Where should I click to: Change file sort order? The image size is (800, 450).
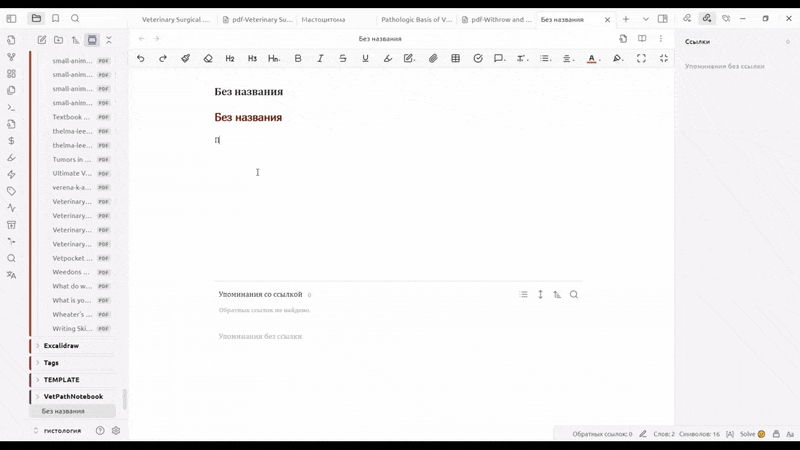(76, 40)
